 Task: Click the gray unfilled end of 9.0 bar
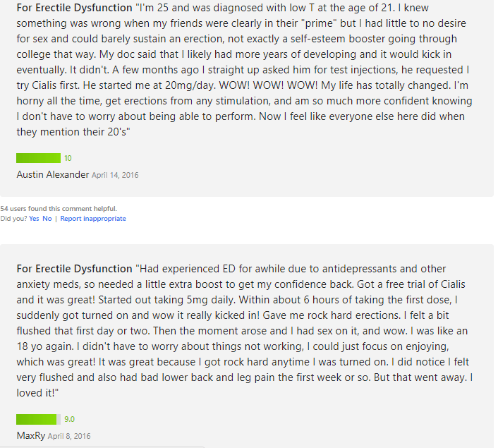[x=59, y=419]
